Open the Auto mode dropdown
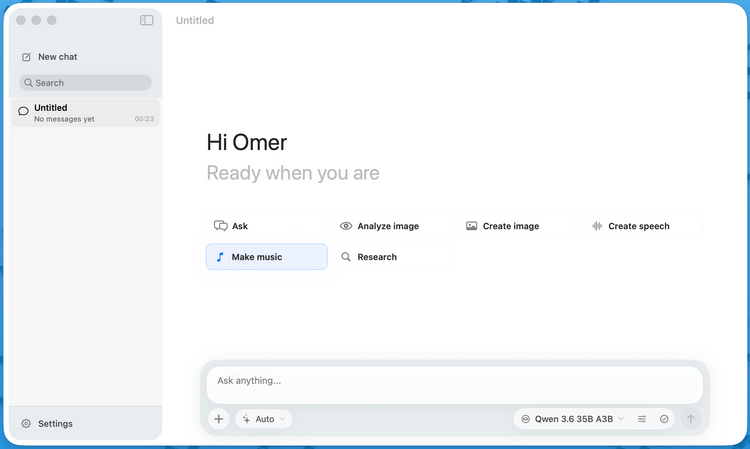Image resolution: width=750 pixels, height=449 pixels. click(x=264, y=419)
